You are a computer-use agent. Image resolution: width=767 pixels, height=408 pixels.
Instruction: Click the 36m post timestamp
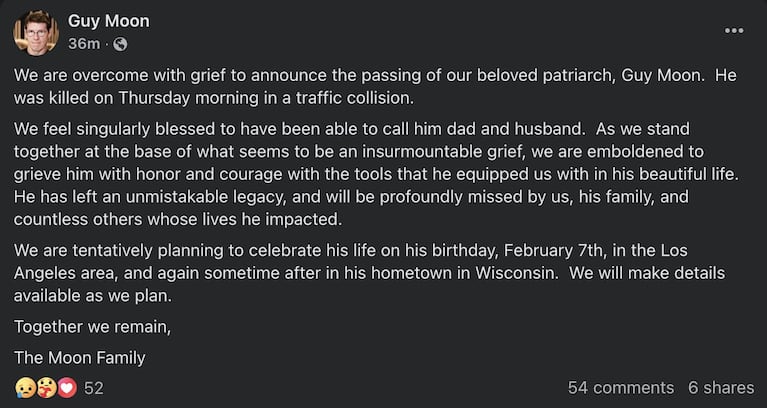point(82,44)
